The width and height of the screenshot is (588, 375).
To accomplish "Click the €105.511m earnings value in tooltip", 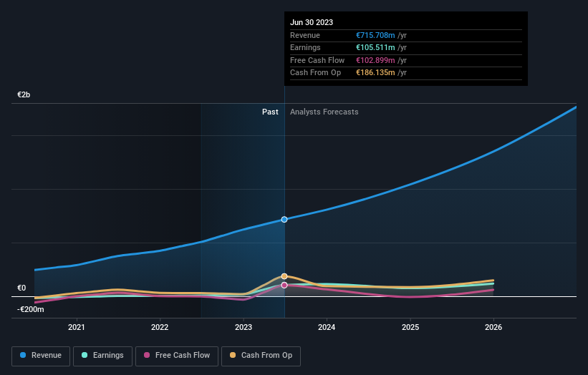I will (375, 47).
